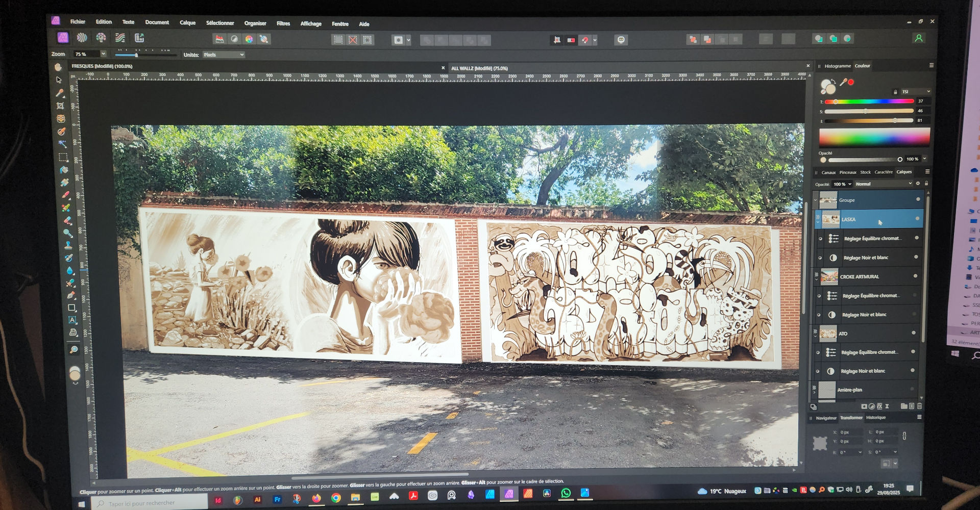Delete layer using the trash icon
The image size is (980, 510).
point(919,406)
